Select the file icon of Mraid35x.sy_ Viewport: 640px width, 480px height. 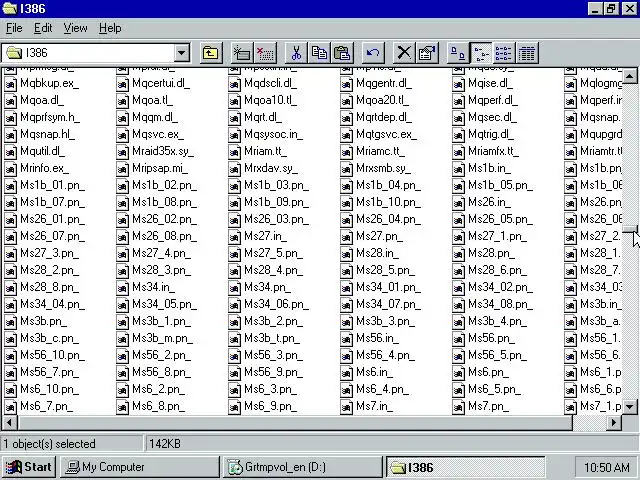coord(122,152)
